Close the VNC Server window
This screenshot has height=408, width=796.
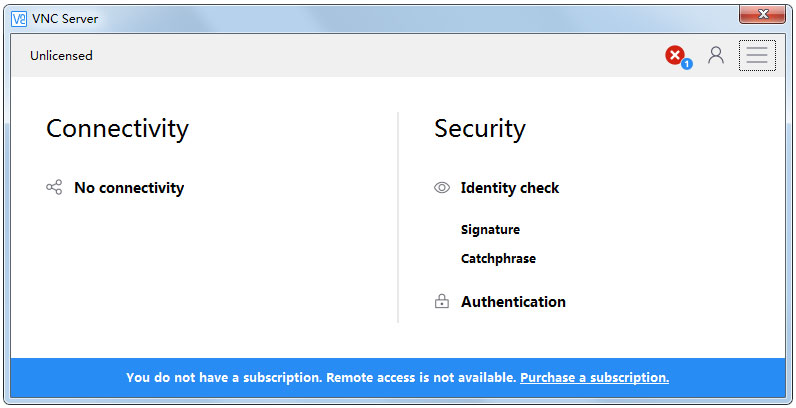coord(762,14)
